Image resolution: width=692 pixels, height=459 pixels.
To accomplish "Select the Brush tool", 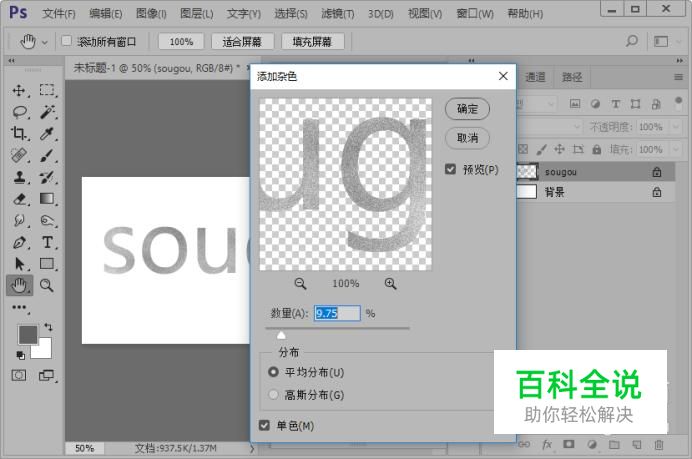I will 46,155.
